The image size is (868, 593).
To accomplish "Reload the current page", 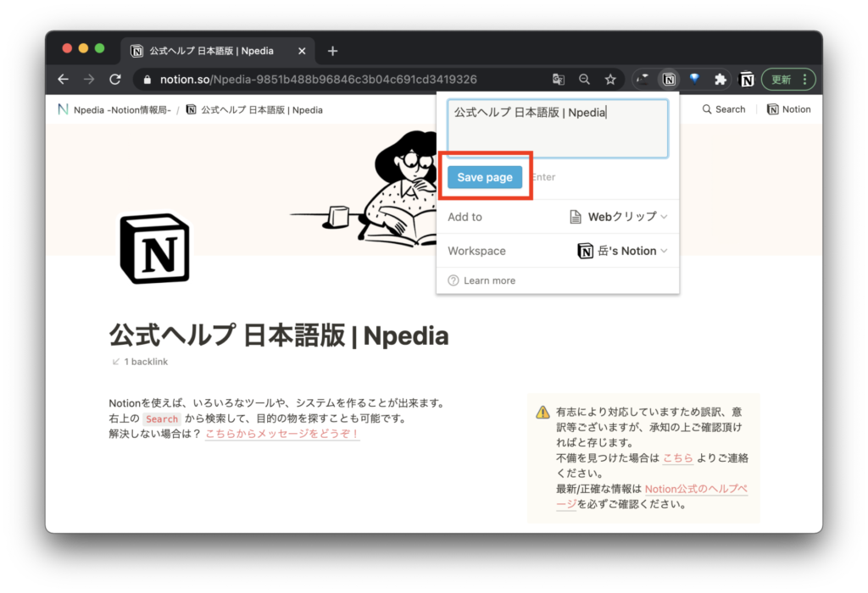I will click(115, 80).
